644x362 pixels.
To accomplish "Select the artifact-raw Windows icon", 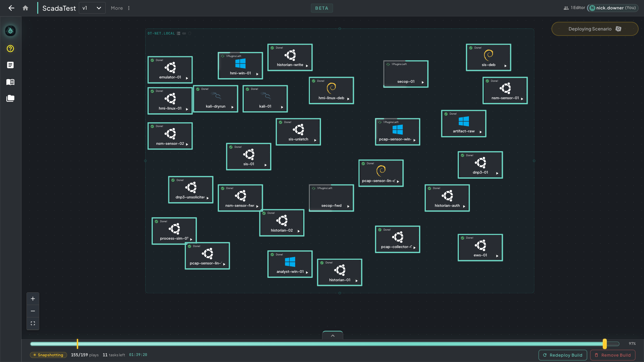I will coord(464,121).
